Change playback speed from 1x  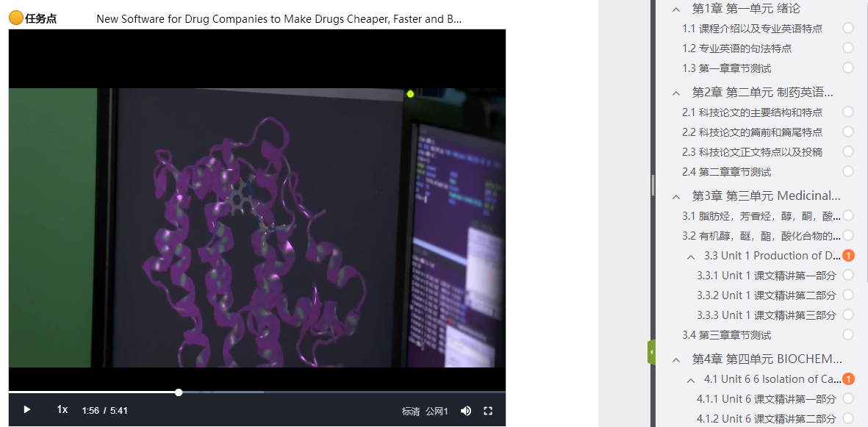click(62, 410)
